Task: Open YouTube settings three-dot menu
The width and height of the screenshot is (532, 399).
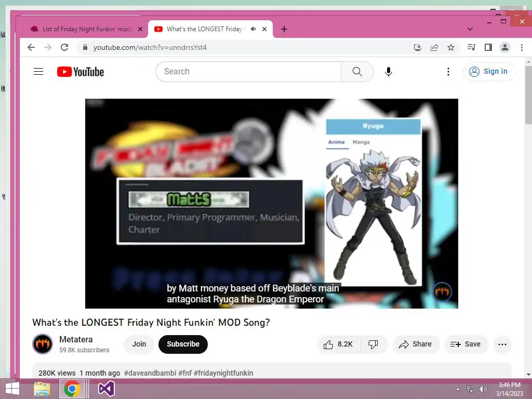Action: click(x=448, y=72)
